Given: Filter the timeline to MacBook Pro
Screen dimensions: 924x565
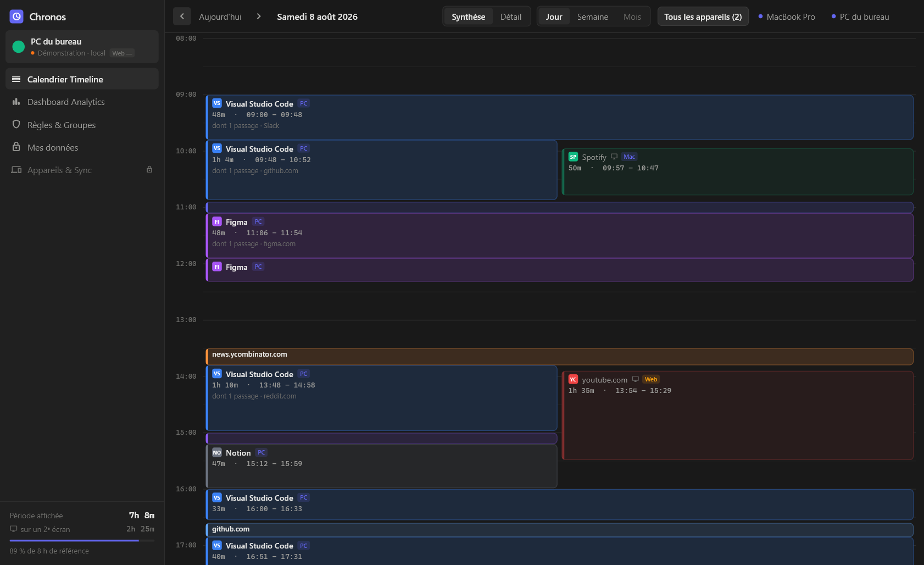Looking at the screenshot, I should pyautogui.click(x=787, y=17).
